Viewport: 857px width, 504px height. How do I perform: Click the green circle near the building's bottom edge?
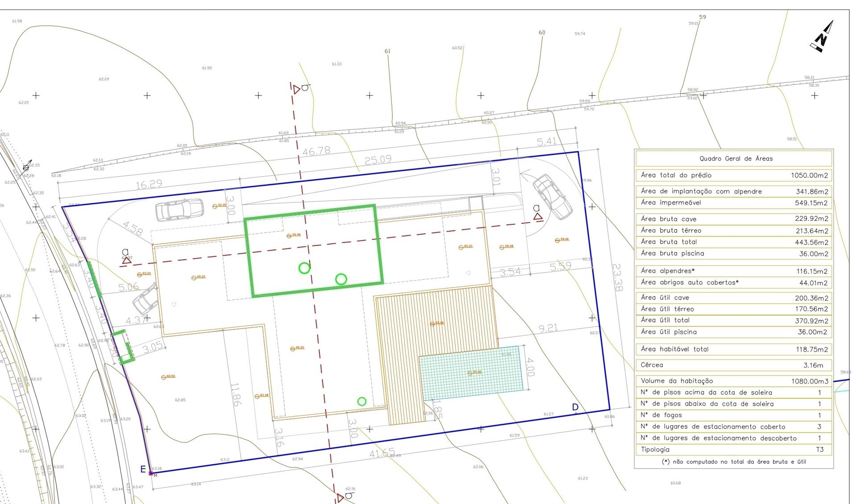coord(362,401)
